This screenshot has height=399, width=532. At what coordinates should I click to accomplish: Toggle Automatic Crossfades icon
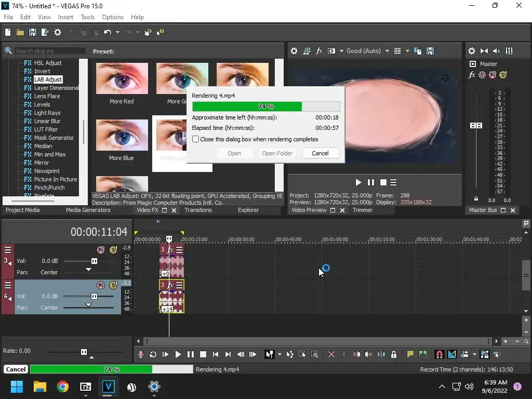pos(452,354)
